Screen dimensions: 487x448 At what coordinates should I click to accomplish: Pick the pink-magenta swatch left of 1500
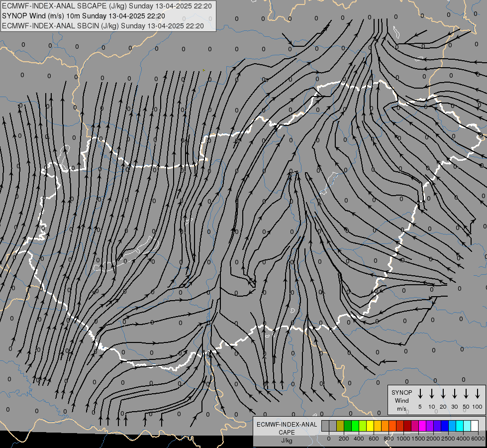tap(415, 426)
